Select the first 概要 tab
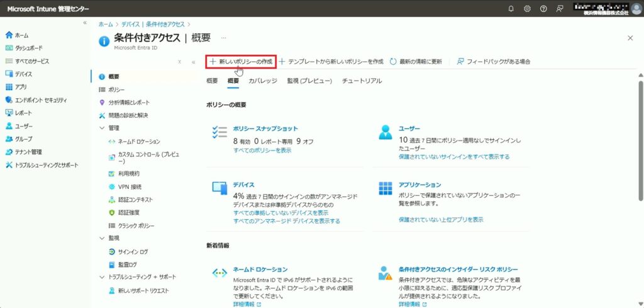644x308 pixels. pos(212,81)
